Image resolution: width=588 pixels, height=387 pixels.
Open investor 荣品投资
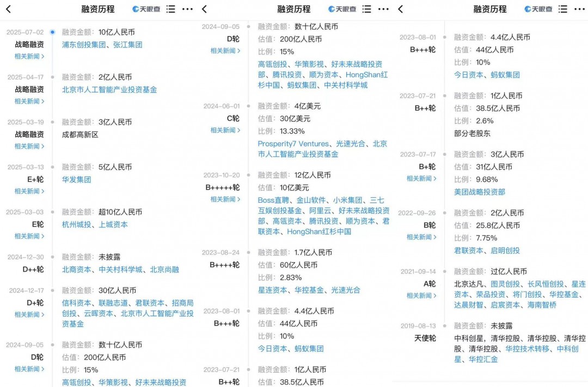[x=491, y=295]
